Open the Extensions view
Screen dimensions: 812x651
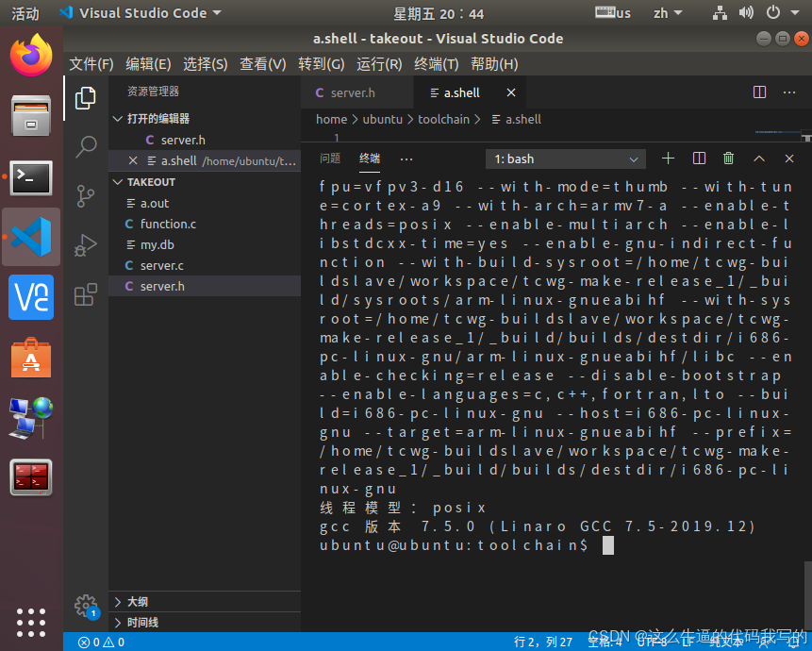(86, 294)
